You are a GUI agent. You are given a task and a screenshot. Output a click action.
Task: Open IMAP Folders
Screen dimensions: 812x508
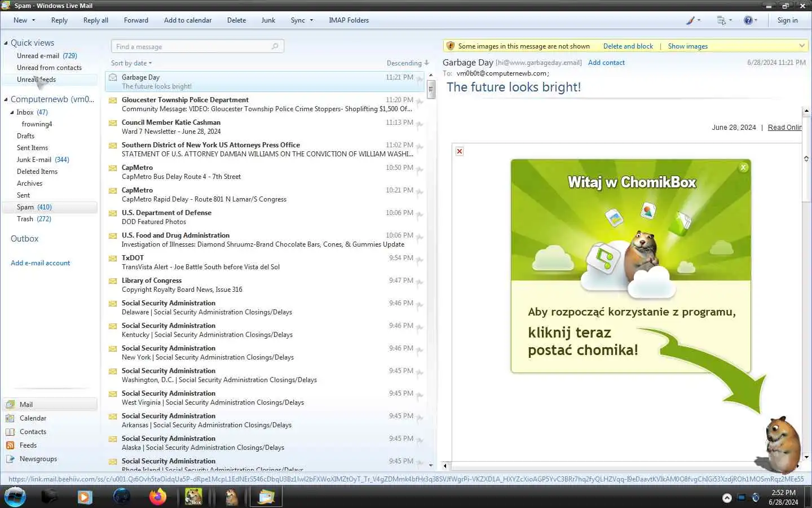point(348,20)
